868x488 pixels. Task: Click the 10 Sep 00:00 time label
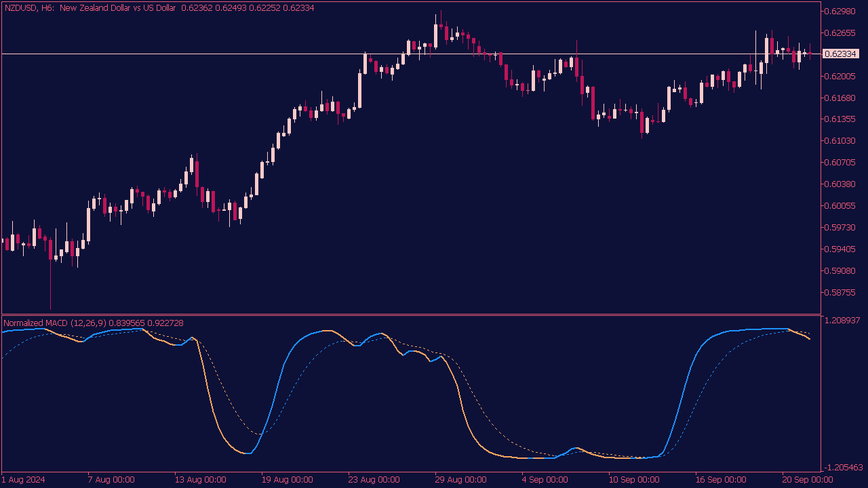point(635,480)
